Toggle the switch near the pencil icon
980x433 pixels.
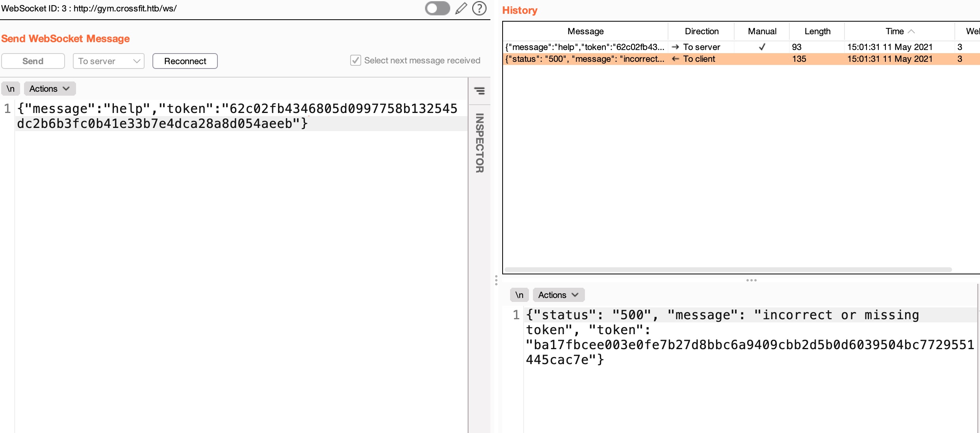437,8
